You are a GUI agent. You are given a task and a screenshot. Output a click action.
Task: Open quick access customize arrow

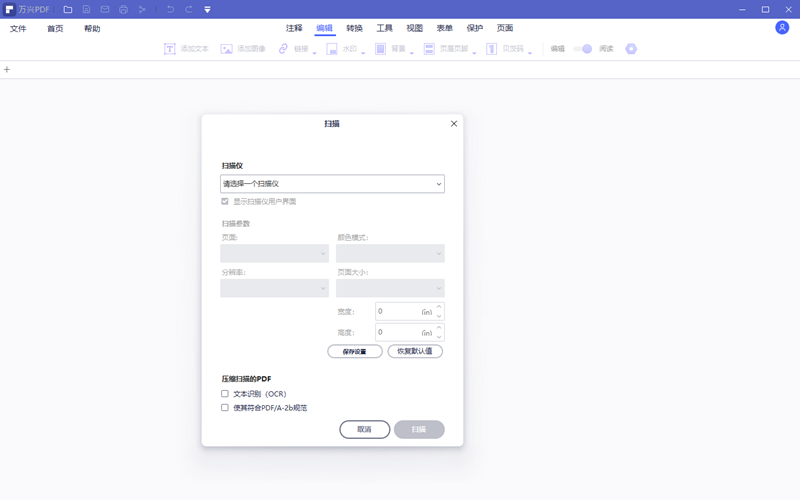coord(207,9)
